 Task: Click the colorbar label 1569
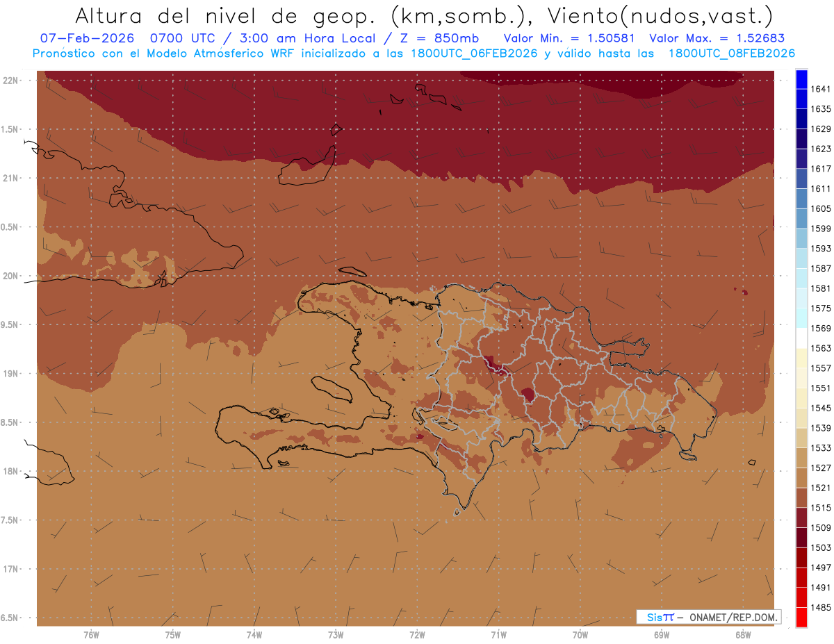point(821,329)
